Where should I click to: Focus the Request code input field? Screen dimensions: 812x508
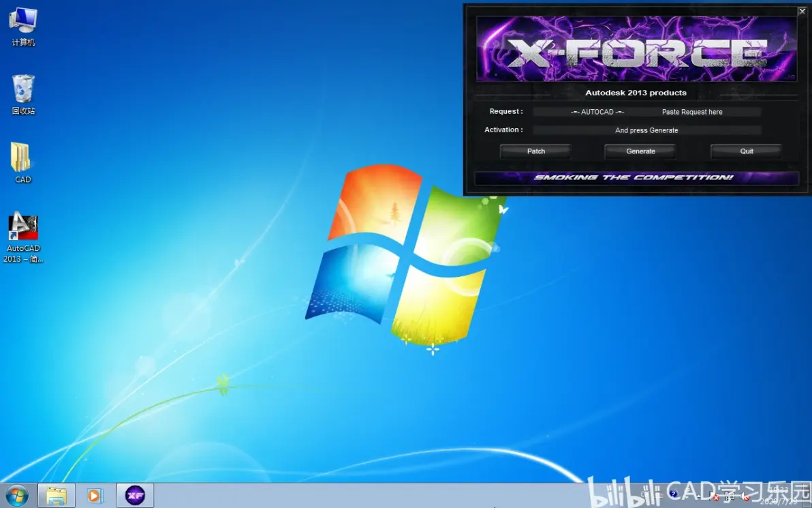pyautogui.click(x=646, y=112)
